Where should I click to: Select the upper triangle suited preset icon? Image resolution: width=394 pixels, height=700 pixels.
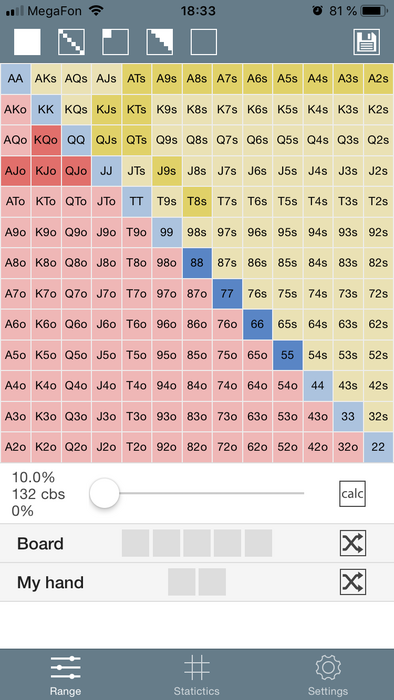point(160,42)
